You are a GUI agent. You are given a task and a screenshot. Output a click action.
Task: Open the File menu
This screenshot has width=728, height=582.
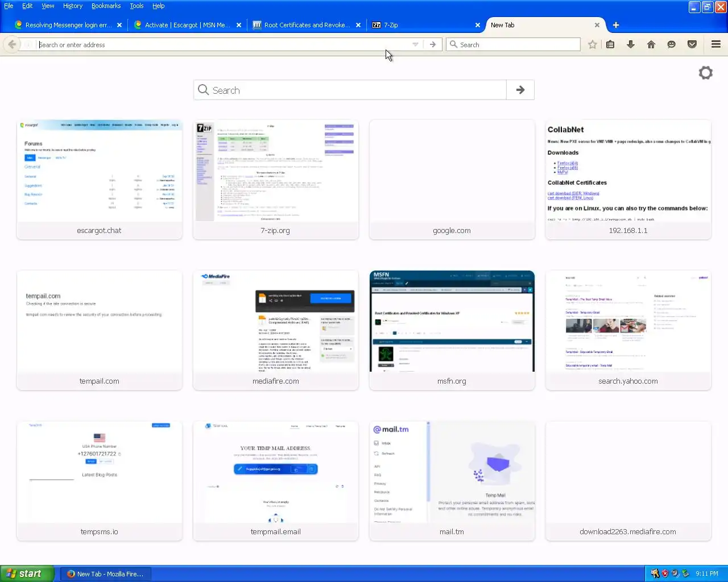tap(9, 6)
